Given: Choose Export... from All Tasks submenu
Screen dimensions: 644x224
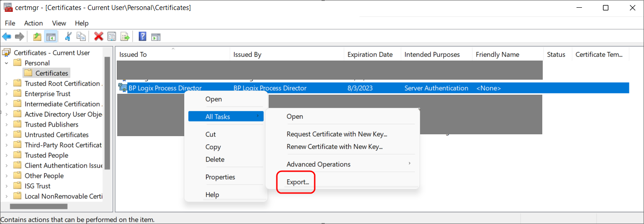Looking at the screenshot, I should [x=297, y=182].
